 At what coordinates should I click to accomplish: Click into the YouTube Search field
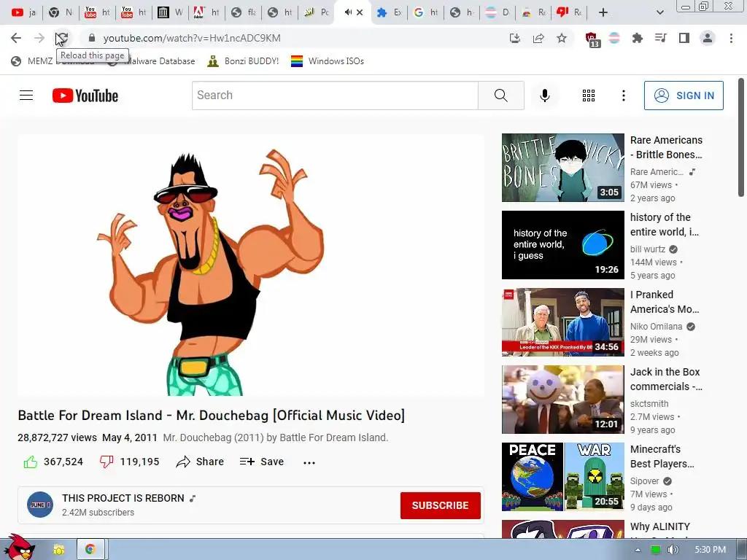335,96
